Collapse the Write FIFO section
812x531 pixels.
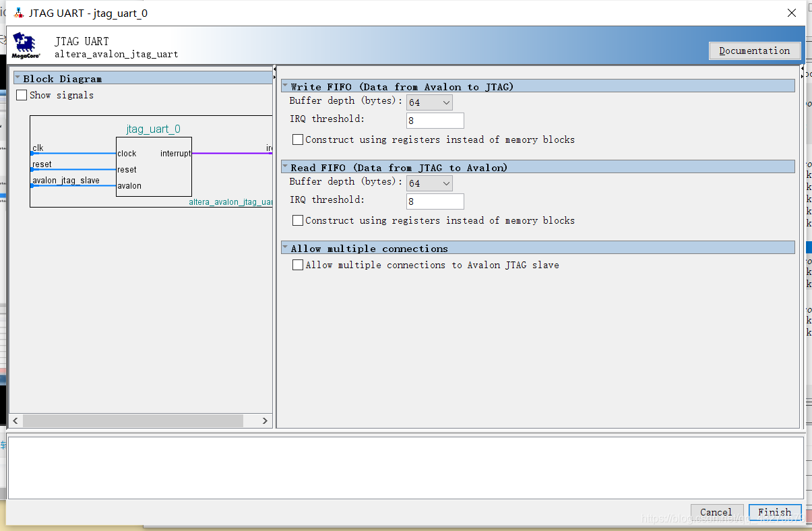coord(286,86)
